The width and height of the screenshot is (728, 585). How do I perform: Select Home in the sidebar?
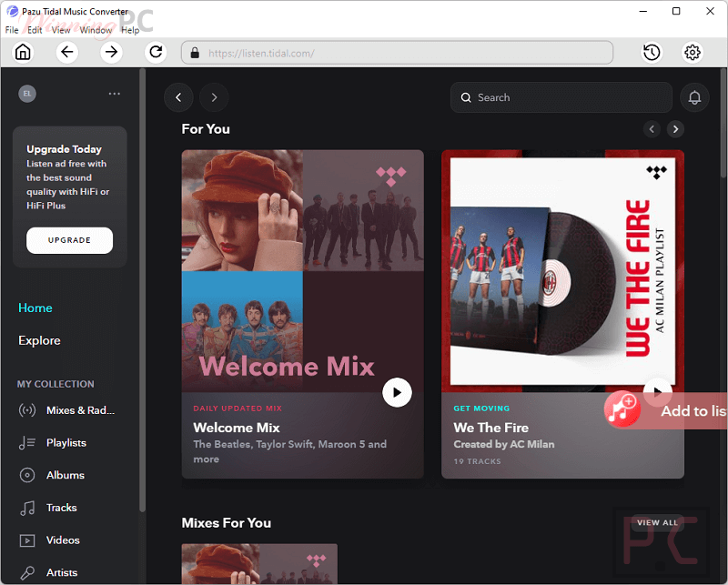point(35,308)
